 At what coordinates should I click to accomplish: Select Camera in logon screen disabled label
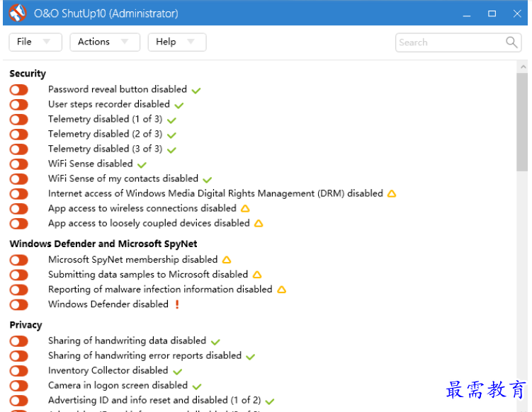[x=118, y=385]
